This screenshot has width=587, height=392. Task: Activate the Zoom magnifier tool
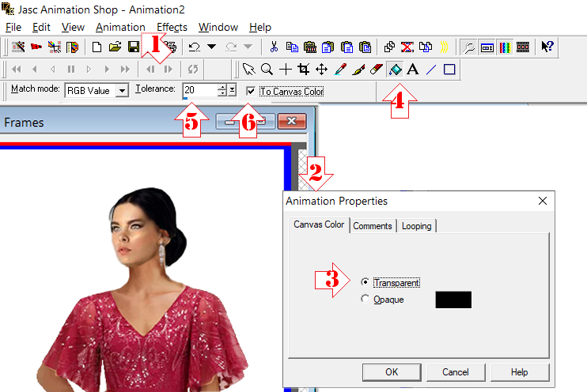click(x=267, y=70)
